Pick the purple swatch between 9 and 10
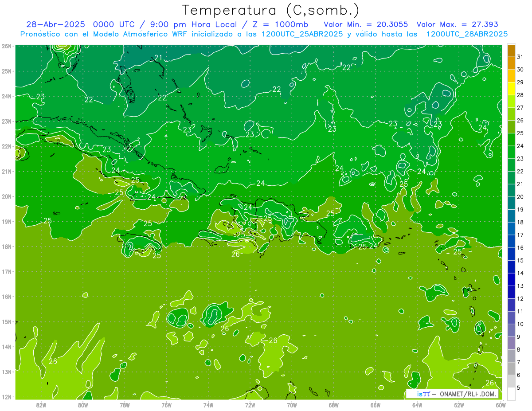This screenshot has width=532, height=411. (511, 330)
